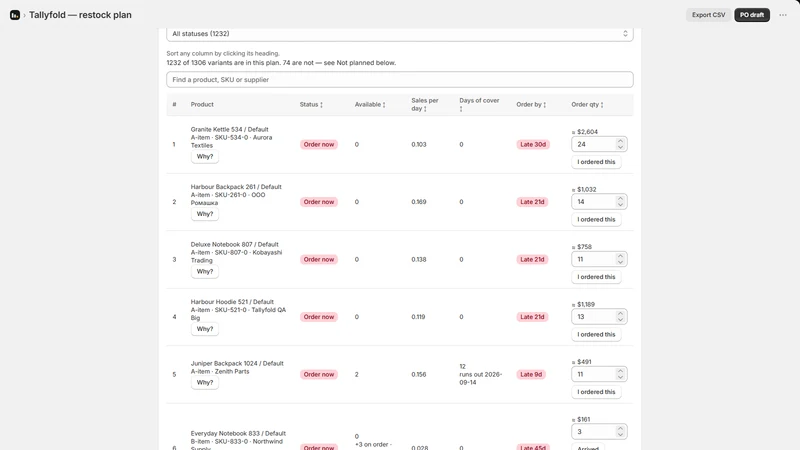Select the Everyday Notebook 833 / Default product name
This screenshot has width=800, height=450.
coord(238,434)
